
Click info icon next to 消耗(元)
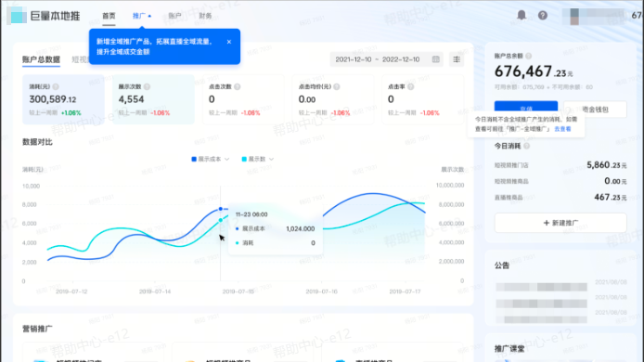click(56, 86)
